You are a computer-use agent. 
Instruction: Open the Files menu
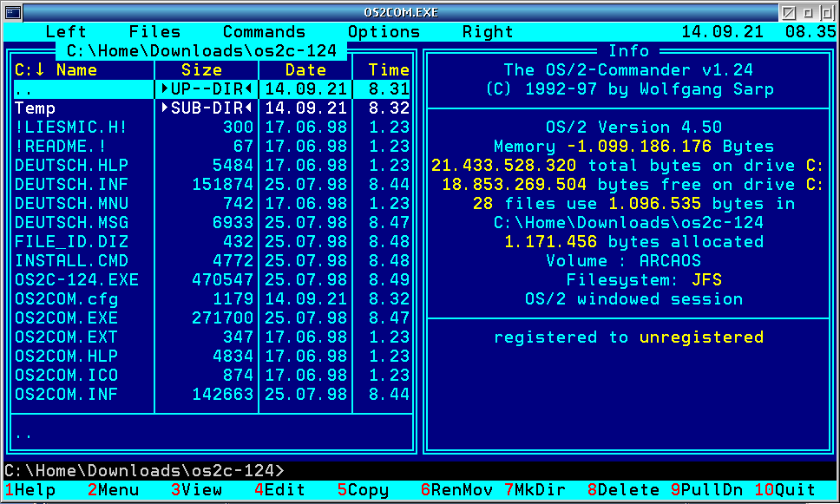[x=154, y=31]
